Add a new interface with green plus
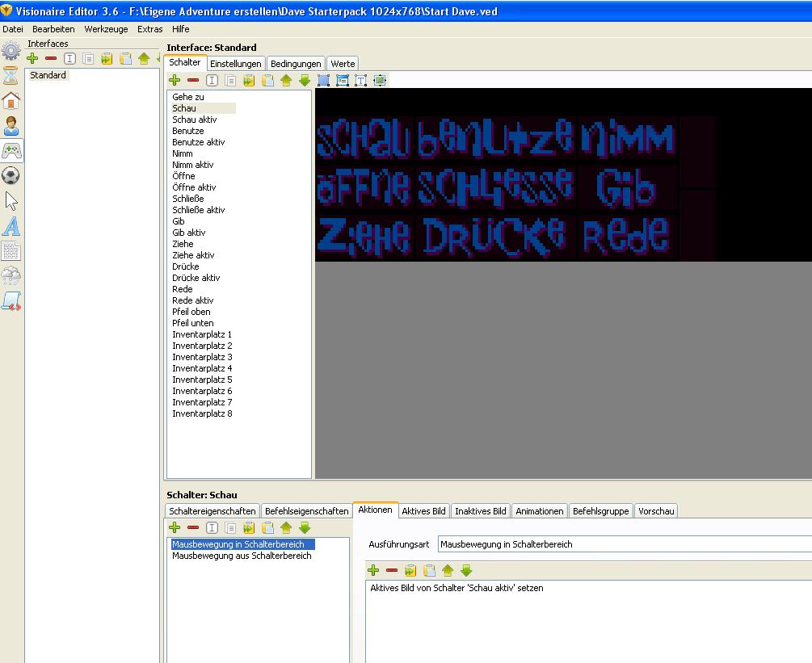 tap(32, 58)
